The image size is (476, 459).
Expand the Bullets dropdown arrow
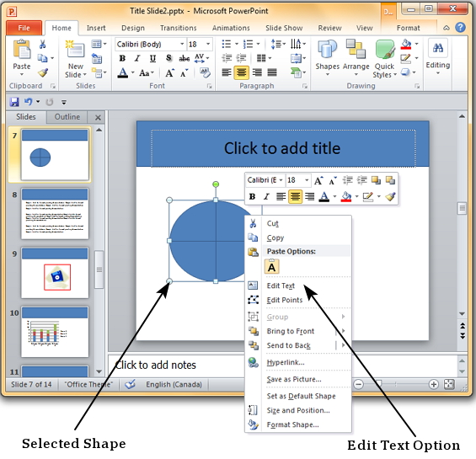237,45
